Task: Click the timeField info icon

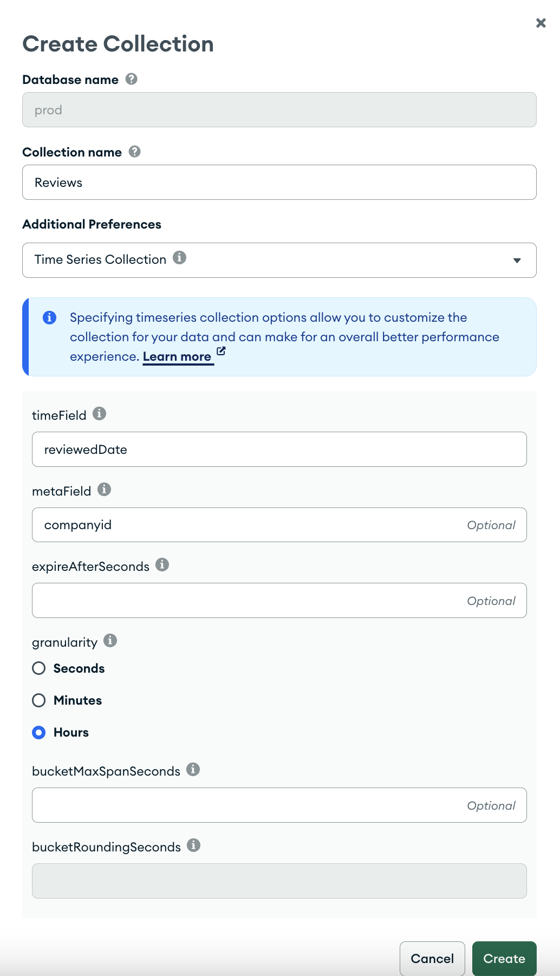Action: pyautogui.click(x=99, y=413)
